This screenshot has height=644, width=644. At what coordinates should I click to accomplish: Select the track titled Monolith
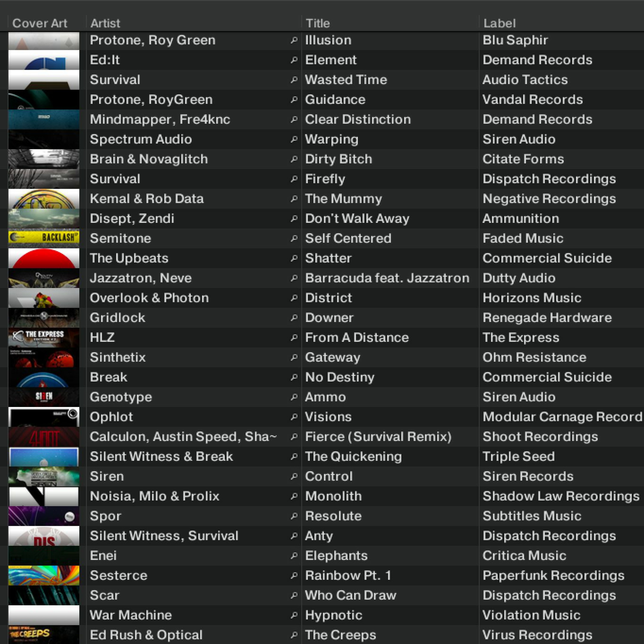coord(333,496)
